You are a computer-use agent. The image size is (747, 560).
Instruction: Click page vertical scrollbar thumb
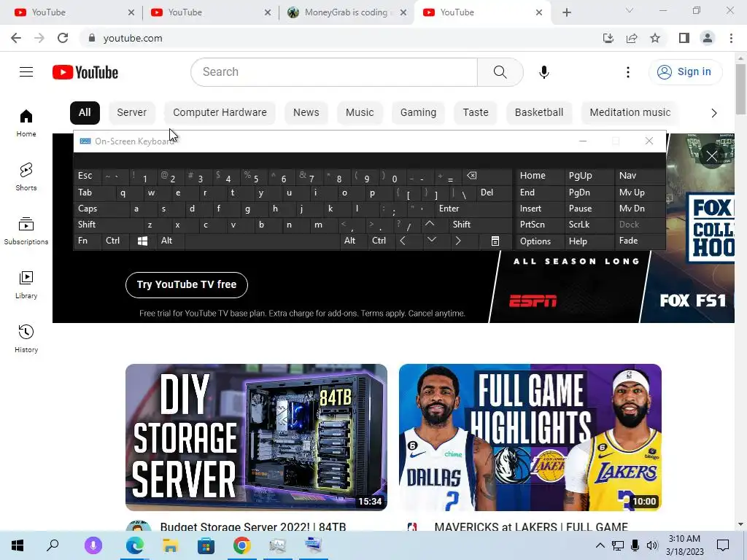740,90
